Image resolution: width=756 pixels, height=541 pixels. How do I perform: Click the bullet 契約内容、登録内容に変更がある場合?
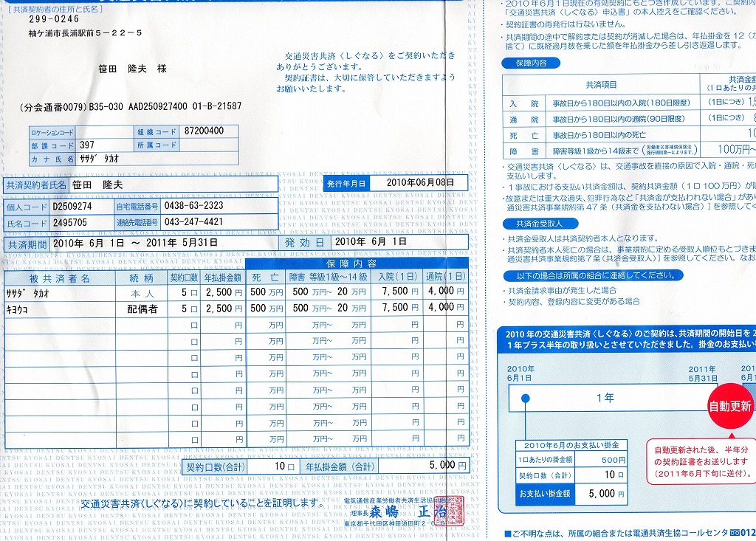[574, 301]
